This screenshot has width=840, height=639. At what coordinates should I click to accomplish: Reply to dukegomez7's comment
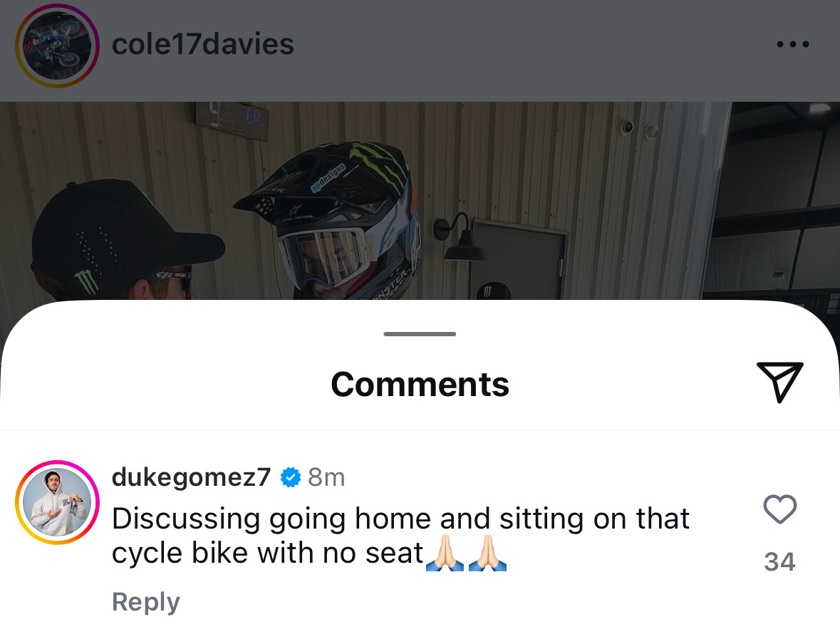tap(146, 601)
